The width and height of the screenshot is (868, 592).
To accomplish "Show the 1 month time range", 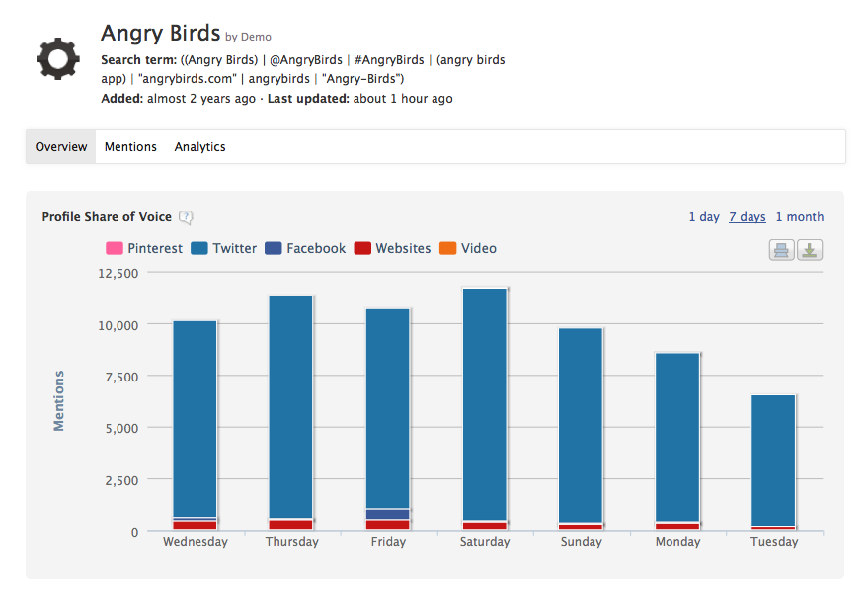I will click(x=800, y=217).
